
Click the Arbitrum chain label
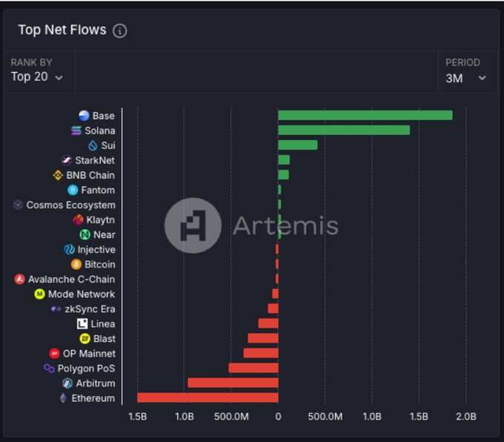coord(96,383)
